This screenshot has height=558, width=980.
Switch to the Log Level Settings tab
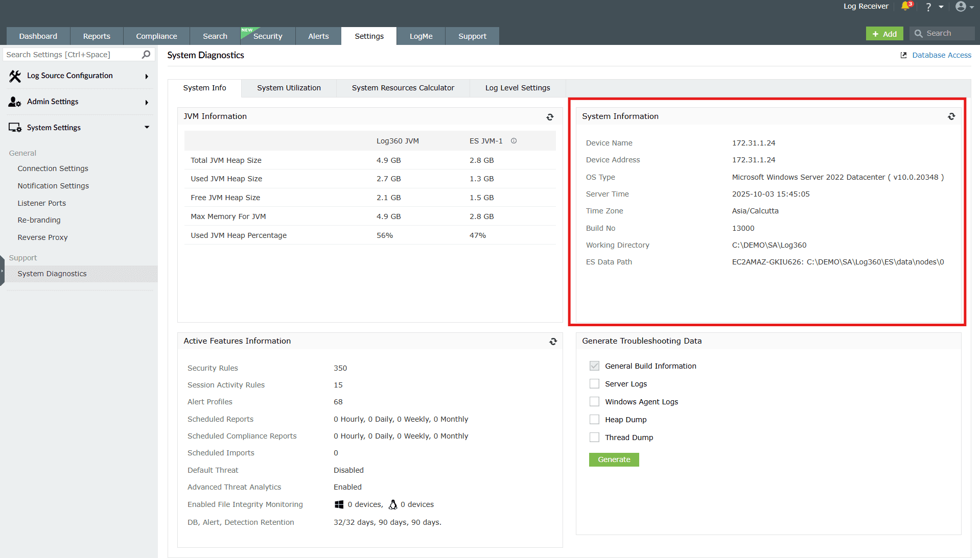518,88
